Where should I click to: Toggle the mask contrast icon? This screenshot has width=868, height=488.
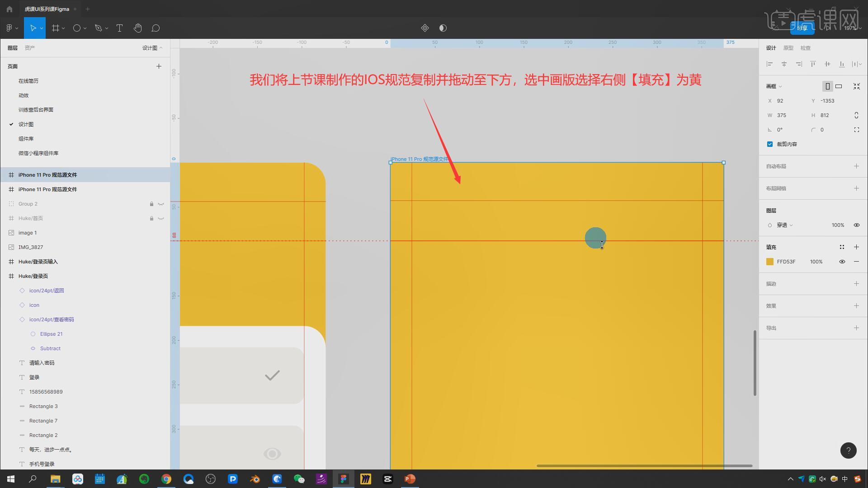(x=443, y=28)
